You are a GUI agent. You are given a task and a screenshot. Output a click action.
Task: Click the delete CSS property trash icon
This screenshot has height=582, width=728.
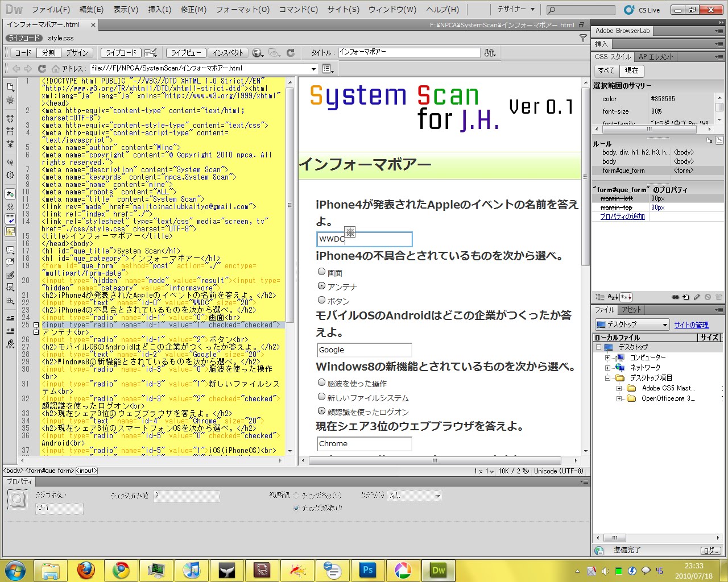click(x=718, y=297)
